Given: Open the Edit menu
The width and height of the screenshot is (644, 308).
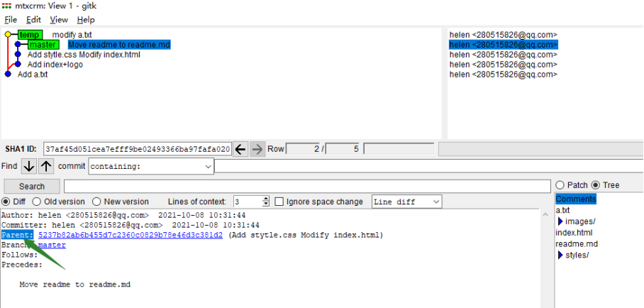Looking at the screenshot, I should point(33,20).
